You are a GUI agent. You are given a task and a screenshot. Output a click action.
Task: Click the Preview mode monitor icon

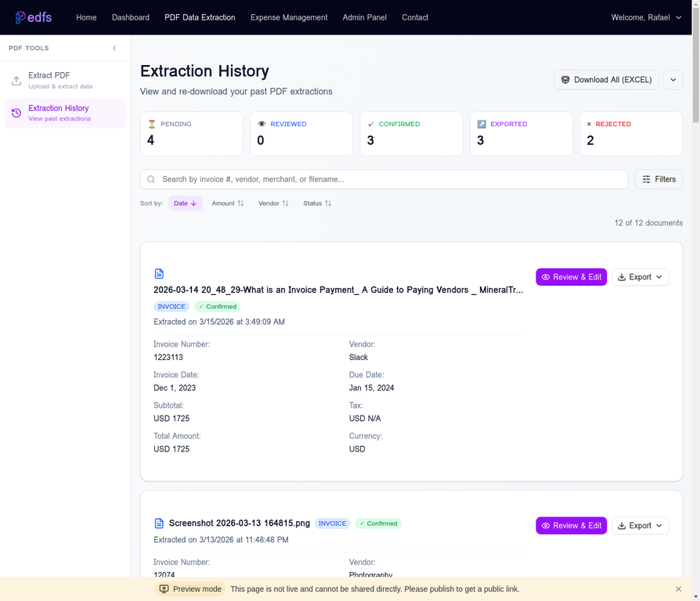tap(164, 589)
